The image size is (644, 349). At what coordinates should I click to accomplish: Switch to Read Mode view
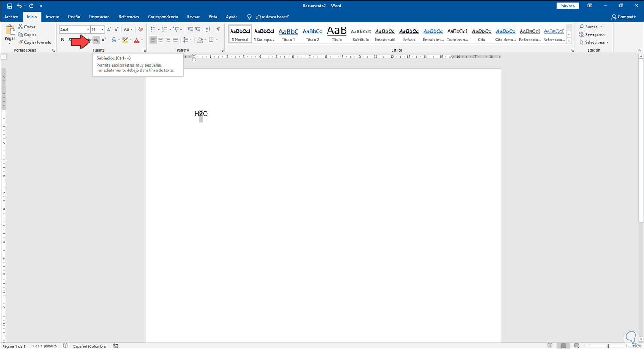click(x=550, y=346)
